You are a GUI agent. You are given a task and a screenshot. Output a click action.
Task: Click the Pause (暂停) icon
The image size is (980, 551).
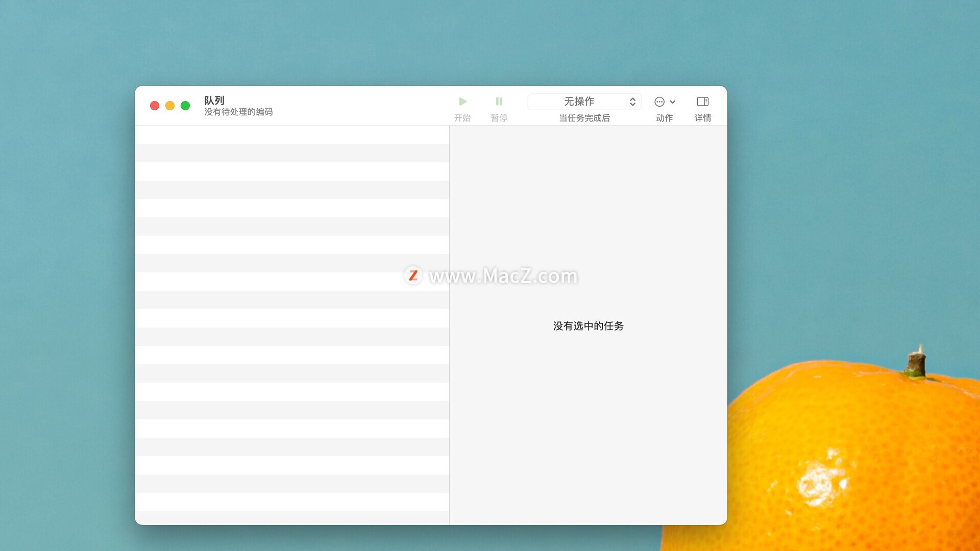499,102
